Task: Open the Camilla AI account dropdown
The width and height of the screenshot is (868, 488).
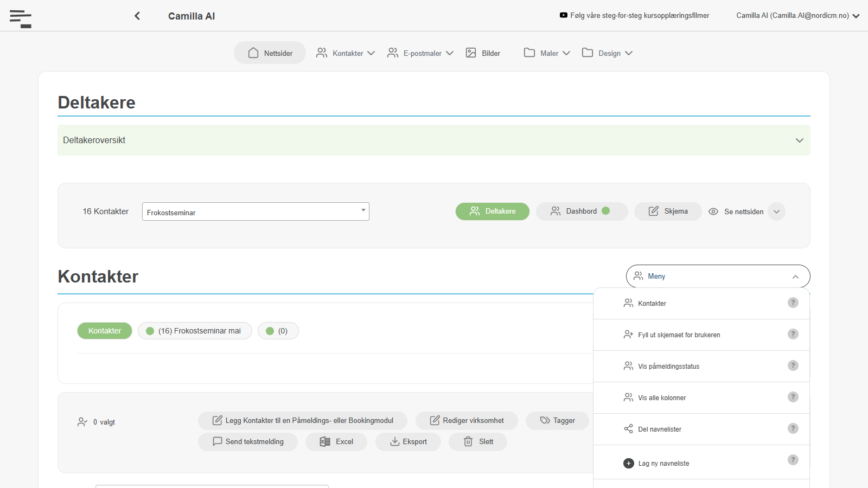Action: (x=797, y=16)
